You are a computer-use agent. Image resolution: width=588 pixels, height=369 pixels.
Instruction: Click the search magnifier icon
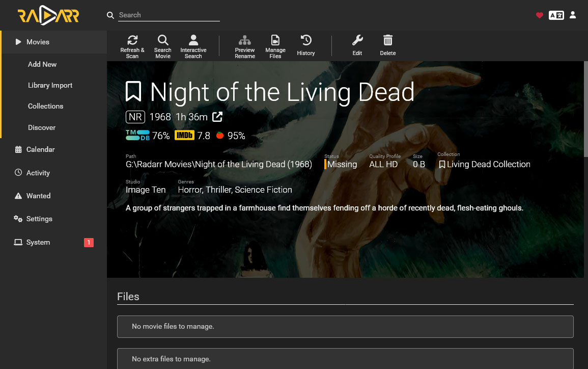point(110,15)
